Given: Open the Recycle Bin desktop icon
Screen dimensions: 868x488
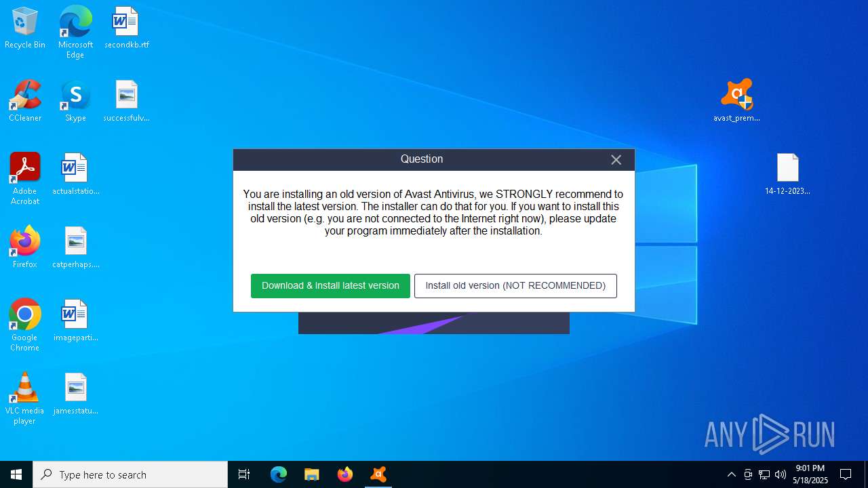Looking at the screenshot, I should point(25,28).
